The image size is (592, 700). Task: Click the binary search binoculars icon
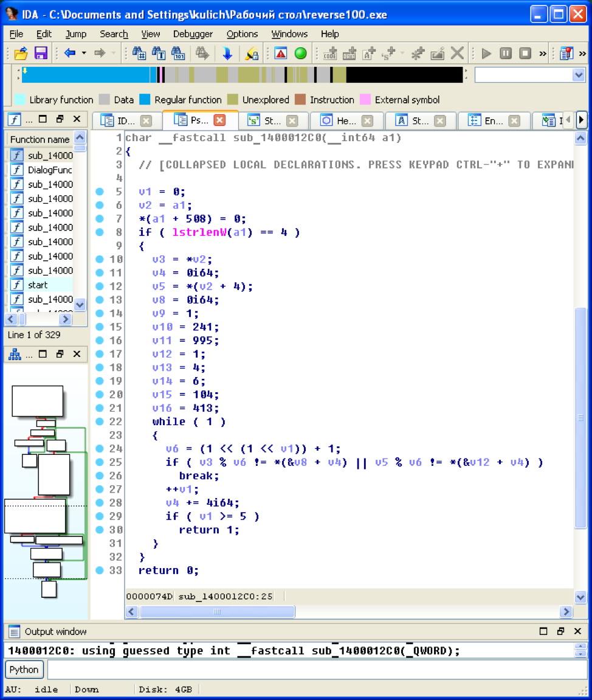[178, 54]
